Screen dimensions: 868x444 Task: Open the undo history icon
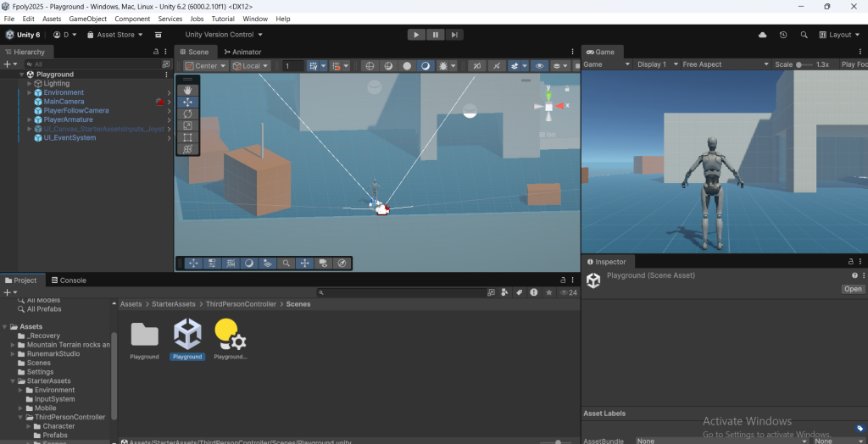pos(782,35)
